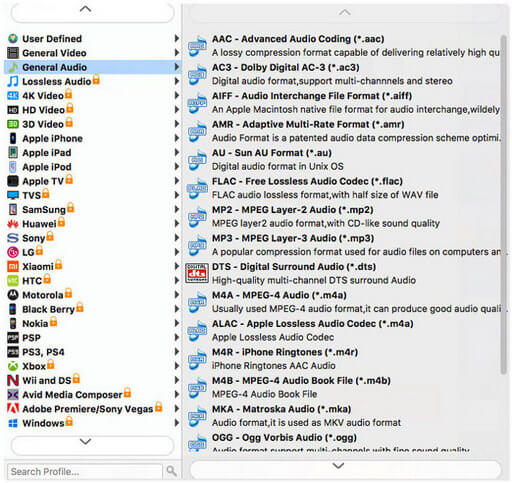Click the FLAC format icon
The width and height of the screenshot is (512, 483).
click(197, 188)
